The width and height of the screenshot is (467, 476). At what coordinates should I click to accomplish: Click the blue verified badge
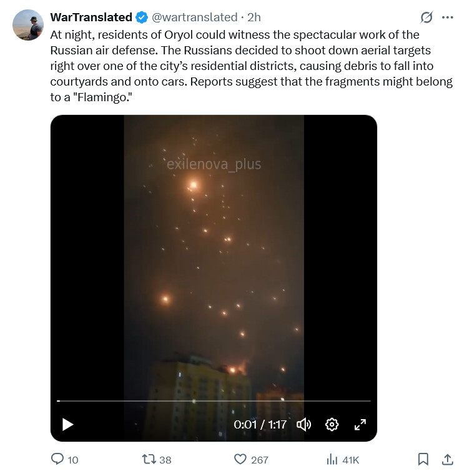(x=142, y=17)
